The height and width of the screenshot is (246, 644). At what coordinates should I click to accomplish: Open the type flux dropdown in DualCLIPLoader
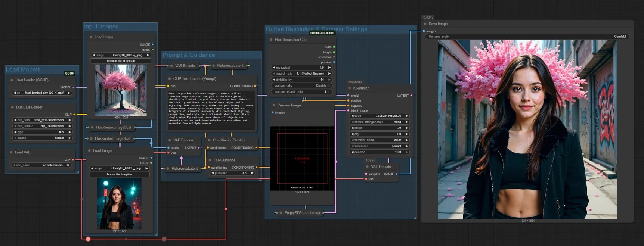click(42, 132)
